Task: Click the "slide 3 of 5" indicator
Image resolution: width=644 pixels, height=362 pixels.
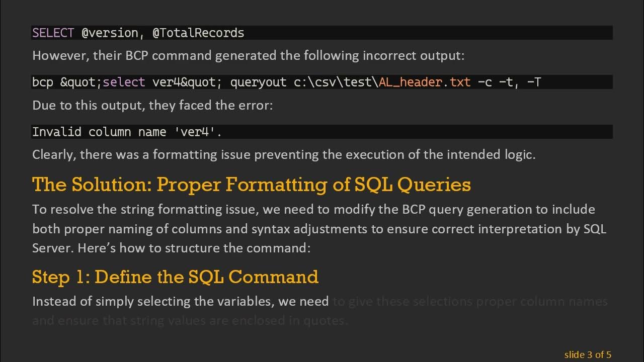Action: (587, 354)
